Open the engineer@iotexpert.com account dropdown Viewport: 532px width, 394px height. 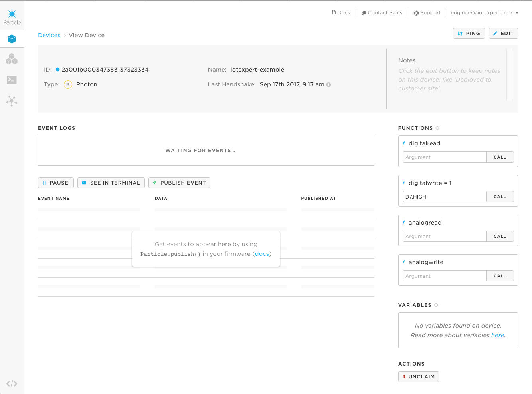(485, 13)
